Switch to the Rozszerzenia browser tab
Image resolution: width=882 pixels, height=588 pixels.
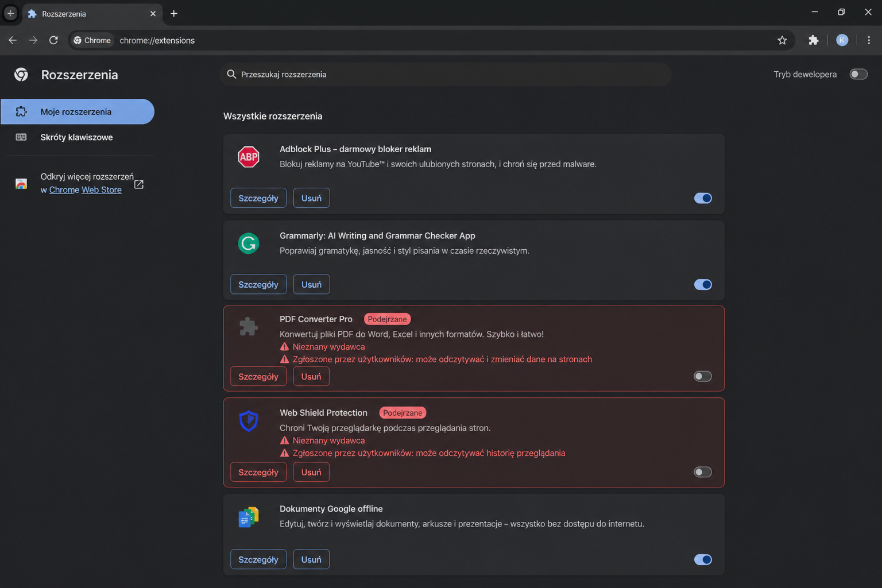tap(92, 13)
